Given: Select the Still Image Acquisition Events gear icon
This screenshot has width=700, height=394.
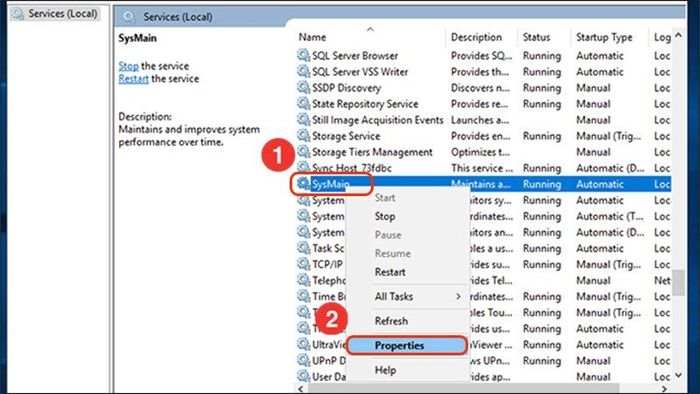Looking at the screenshot, I should [304, 120].
